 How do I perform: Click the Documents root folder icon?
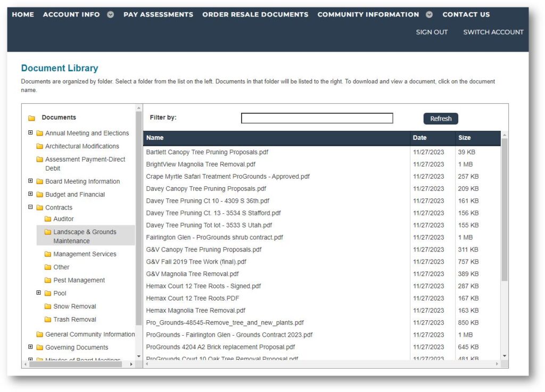point(31,118)
